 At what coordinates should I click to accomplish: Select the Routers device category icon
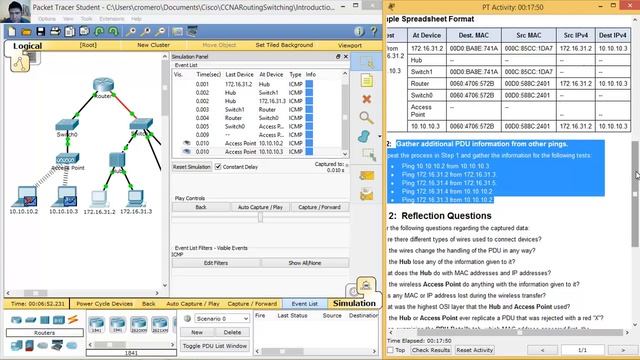[16, 320]
